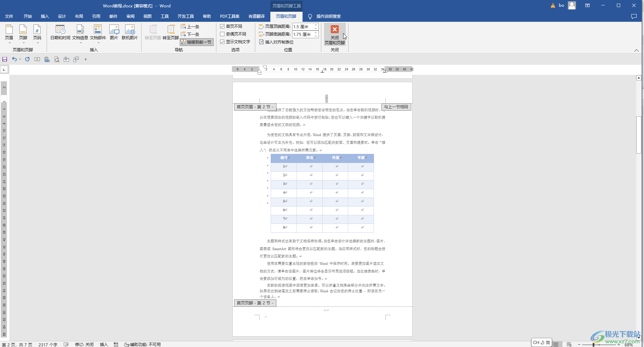Close header and footer editing

click(335, 34)
